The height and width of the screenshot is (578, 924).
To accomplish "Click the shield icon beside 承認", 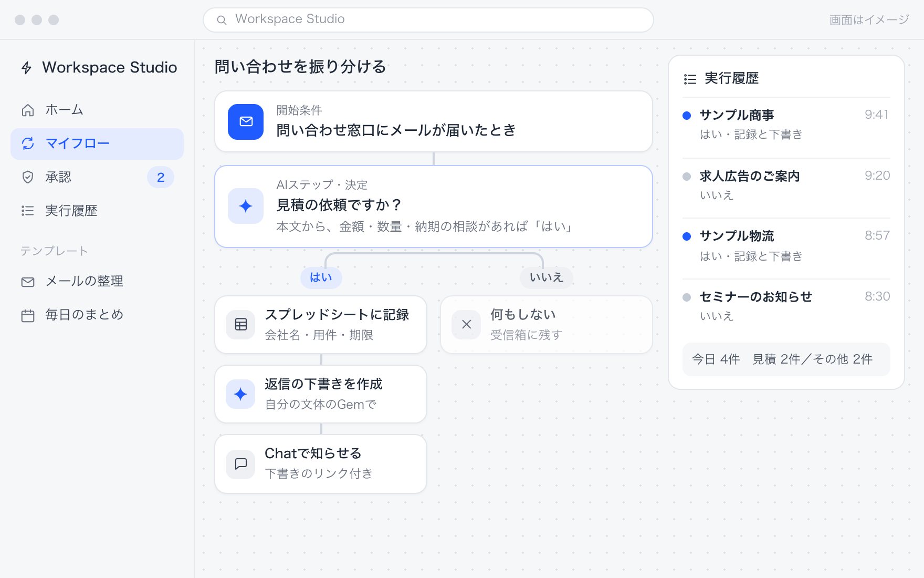I will (x=28, y=177).
